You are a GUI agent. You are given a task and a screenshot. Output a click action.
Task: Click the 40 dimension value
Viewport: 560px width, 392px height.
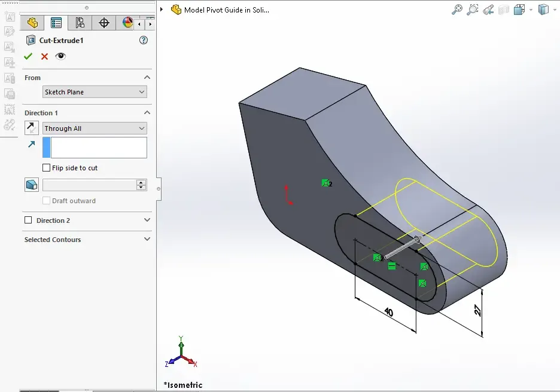point(389,312)
